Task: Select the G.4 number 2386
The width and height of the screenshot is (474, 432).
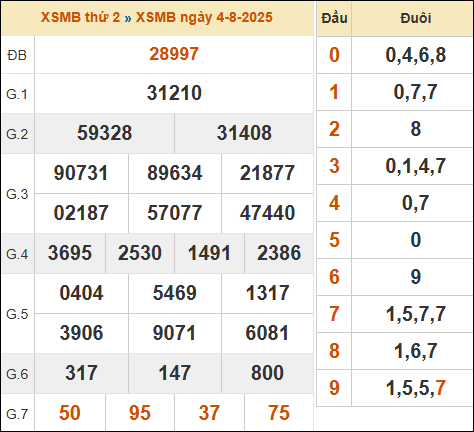Action: (279, 253)
